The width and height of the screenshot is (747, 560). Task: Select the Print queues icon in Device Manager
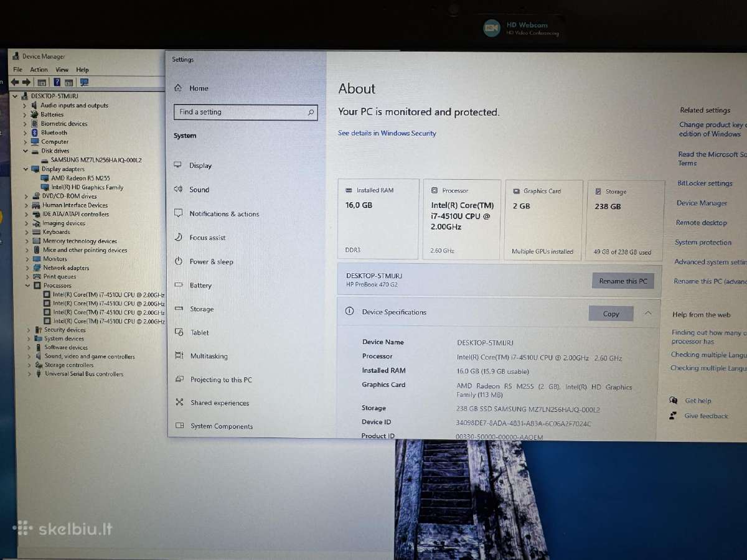point(37,277)
